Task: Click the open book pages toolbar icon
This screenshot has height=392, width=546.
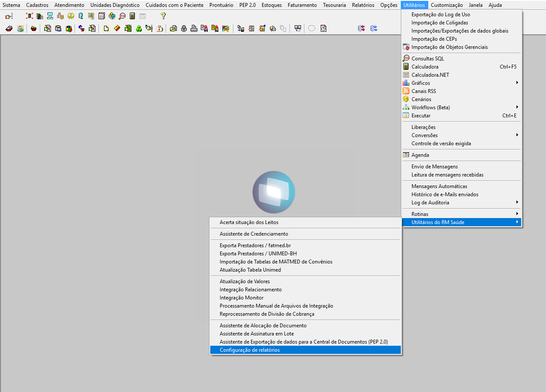Action: coord(298,28)
